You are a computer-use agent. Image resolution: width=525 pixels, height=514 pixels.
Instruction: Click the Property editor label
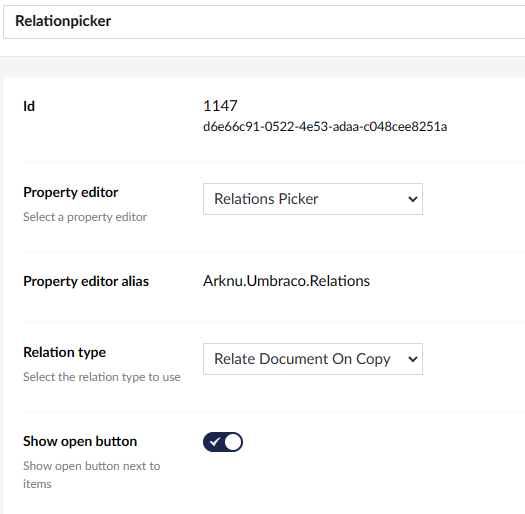tap(71, 193)
